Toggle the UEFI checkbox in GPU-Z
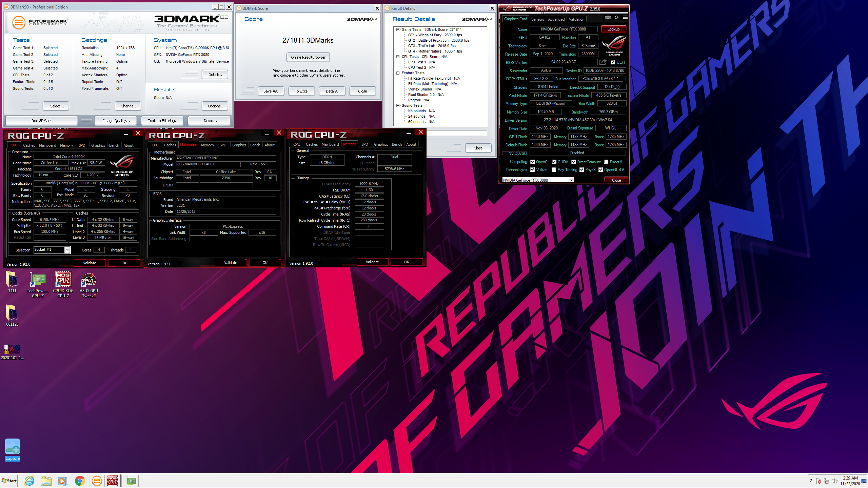Screen dimensions: 868x488 (613, 62)
